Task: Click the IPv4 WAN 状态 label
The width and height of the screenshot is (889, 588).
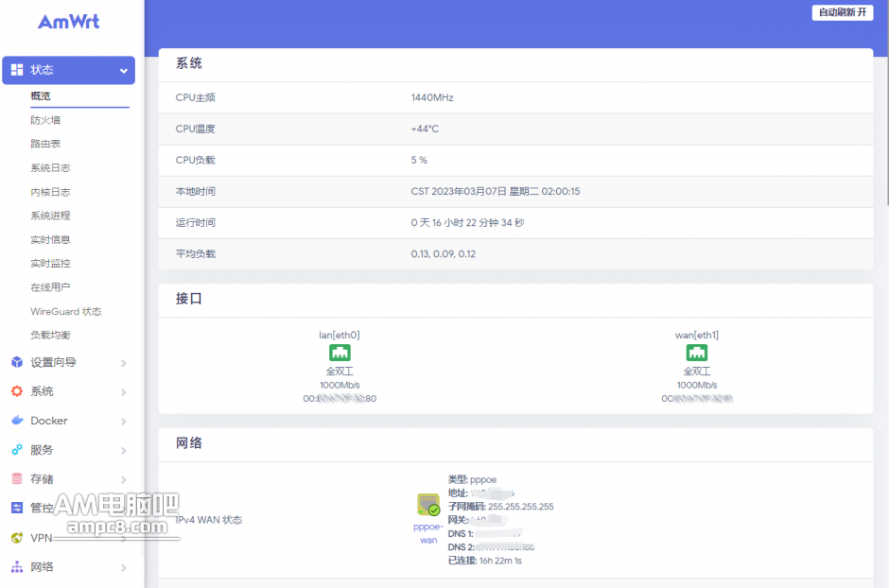Action: (x=209, y=520)
